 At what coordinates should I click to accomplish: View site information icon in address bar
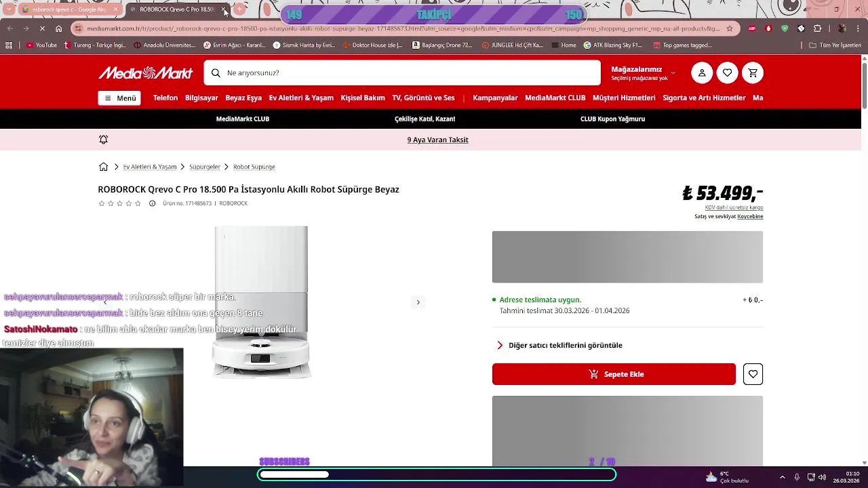pos(78,28)
